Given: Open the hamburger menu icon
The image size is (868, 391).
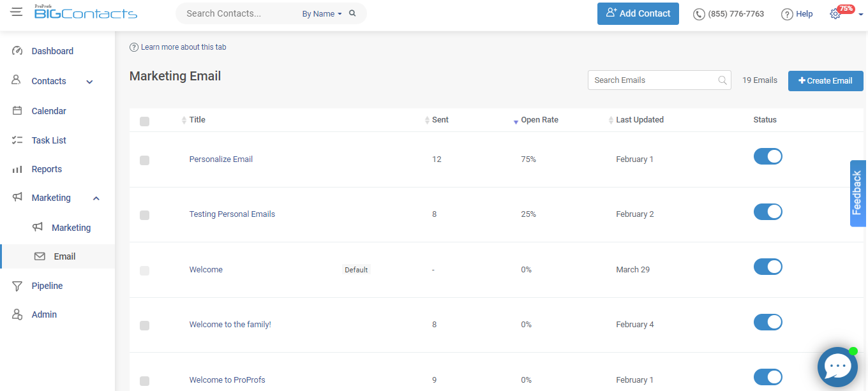Looking at the screenshot, I should [x=17, y=13].
